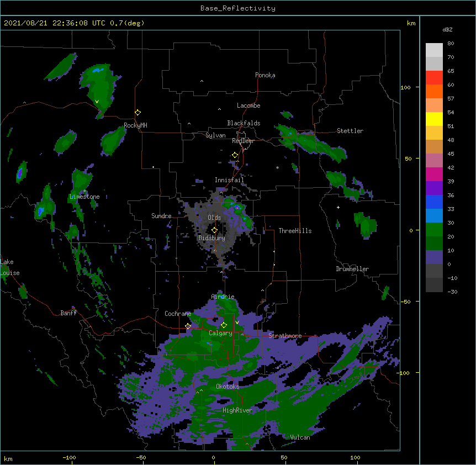Click the Drumheller label
This screenshot has width=476, height=465.
click(352, 269)
